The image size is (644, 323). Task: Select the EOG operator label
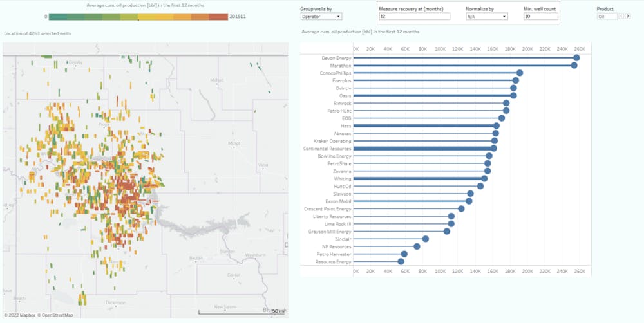[x=346, y=118]
